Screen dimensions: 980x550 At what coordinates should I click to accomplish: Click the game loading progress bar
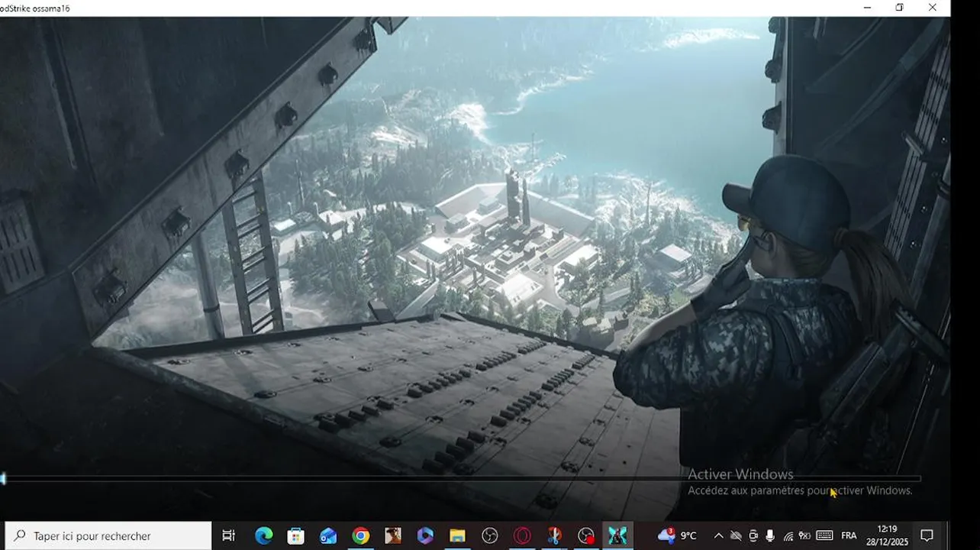(x=460, y=479)
